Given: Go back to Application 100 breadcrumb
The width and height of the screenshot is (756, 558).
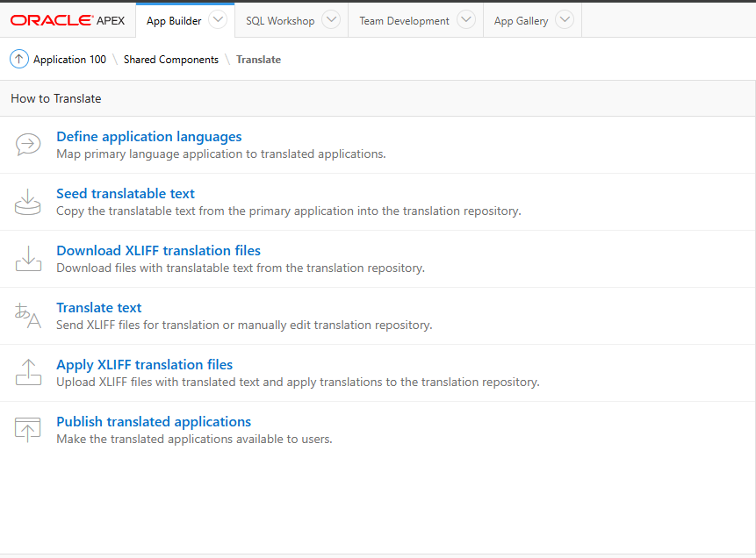Looking at the screenshot, I should click(69, 60).
